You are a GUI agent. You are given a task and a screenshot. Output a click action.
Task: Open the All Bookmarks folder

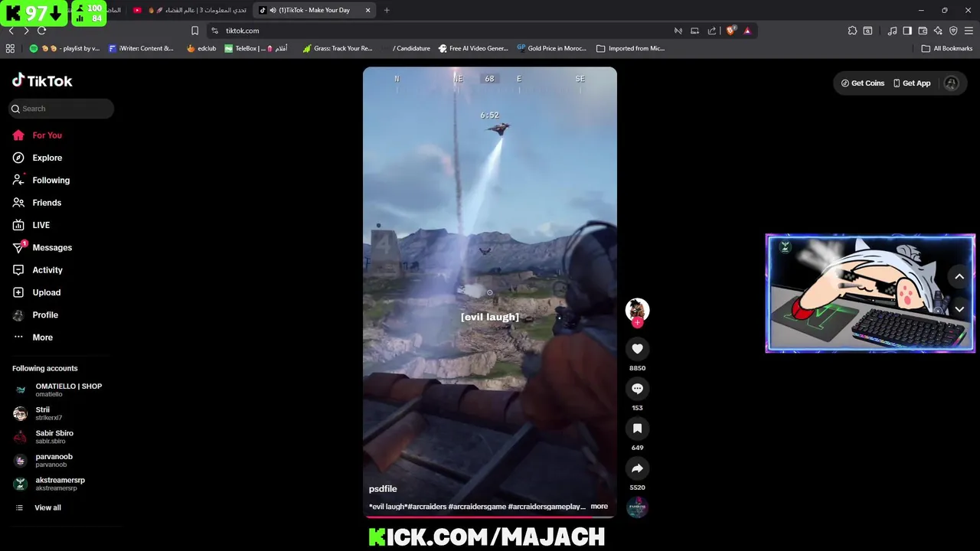(947, 48)
